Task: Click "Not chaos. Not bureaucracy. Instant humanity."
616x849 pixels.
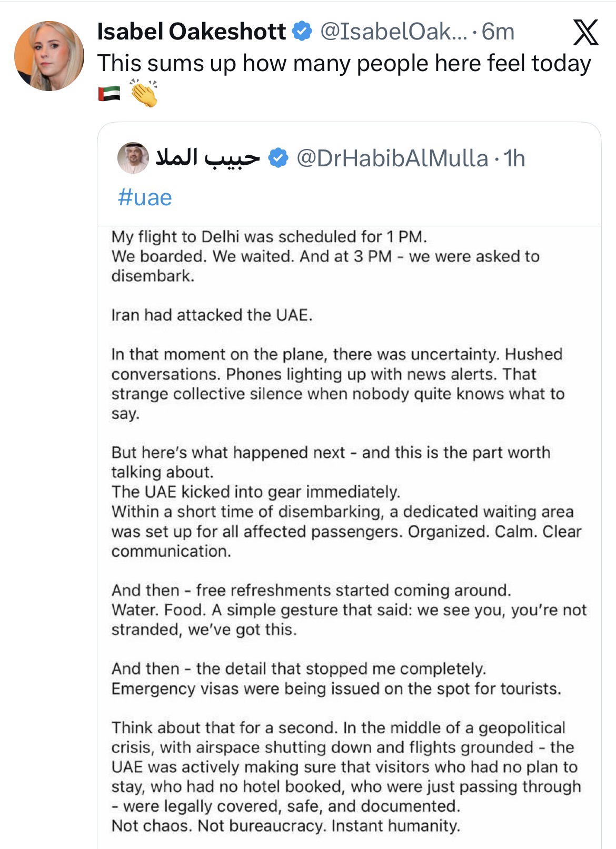Action: pyautogui.click(x=286, y=825)
